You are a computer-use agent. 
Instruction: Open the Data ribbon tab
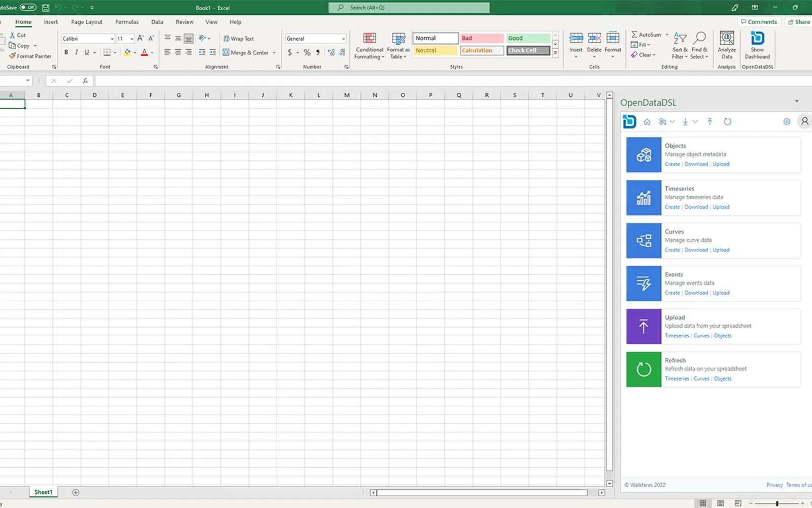tap(157, 22)
